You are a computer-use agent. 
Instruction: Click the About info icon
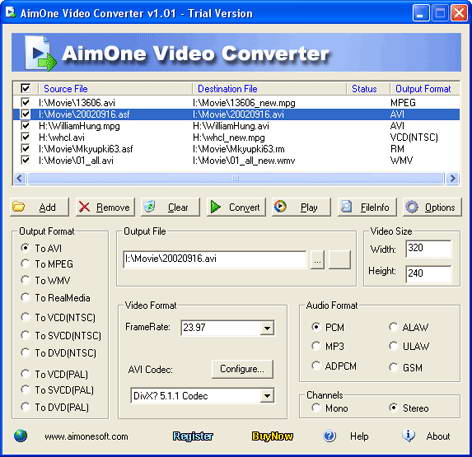408,436
